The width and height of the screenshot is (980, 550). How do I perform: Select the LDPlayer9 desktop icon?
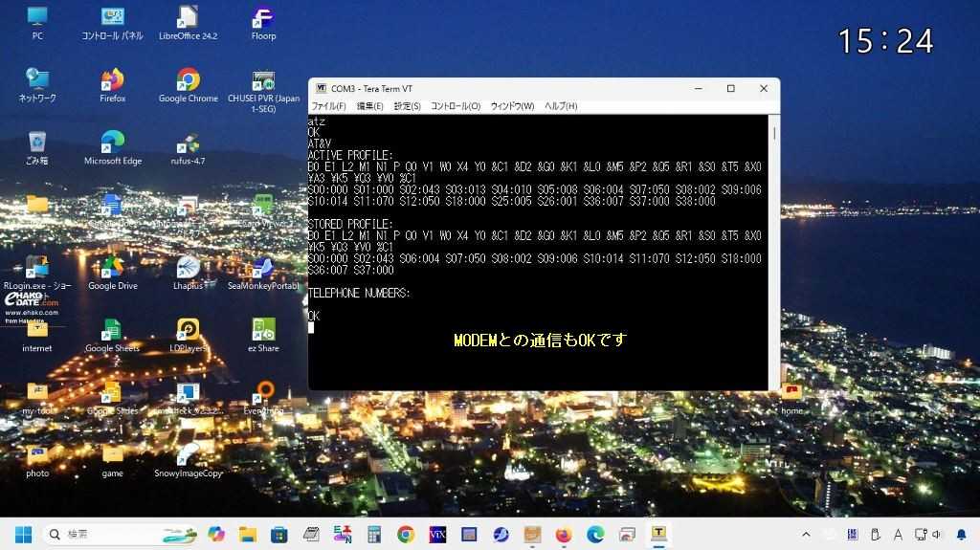coord(188,333)
